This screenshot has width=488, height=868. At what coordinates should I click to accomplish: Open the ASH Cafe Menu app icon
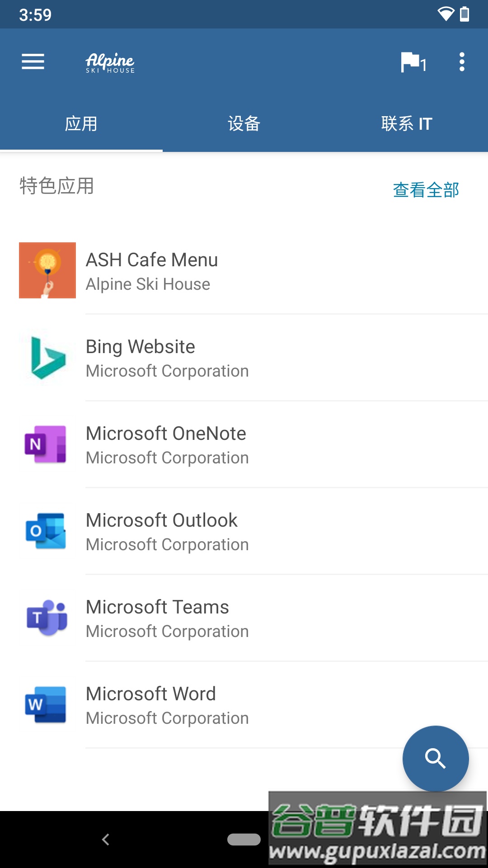(x=47, y=270)
